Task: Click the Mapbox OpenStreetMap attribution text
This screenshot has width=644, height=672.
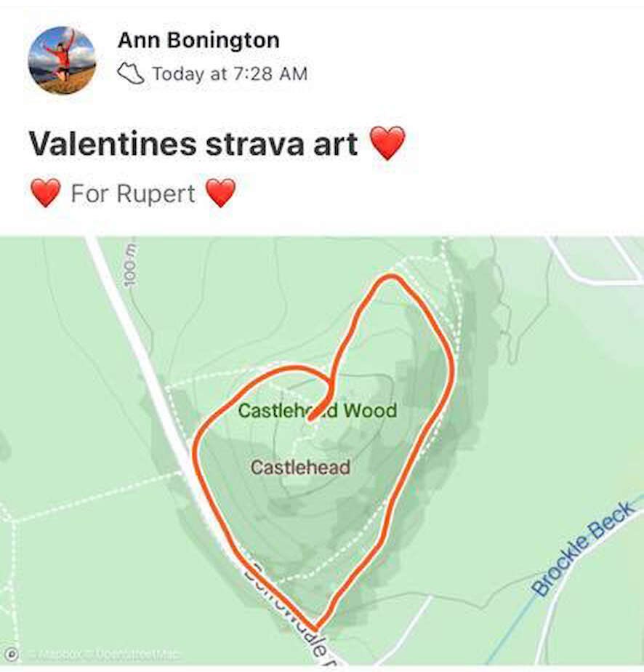Action: tap(104, 655)
